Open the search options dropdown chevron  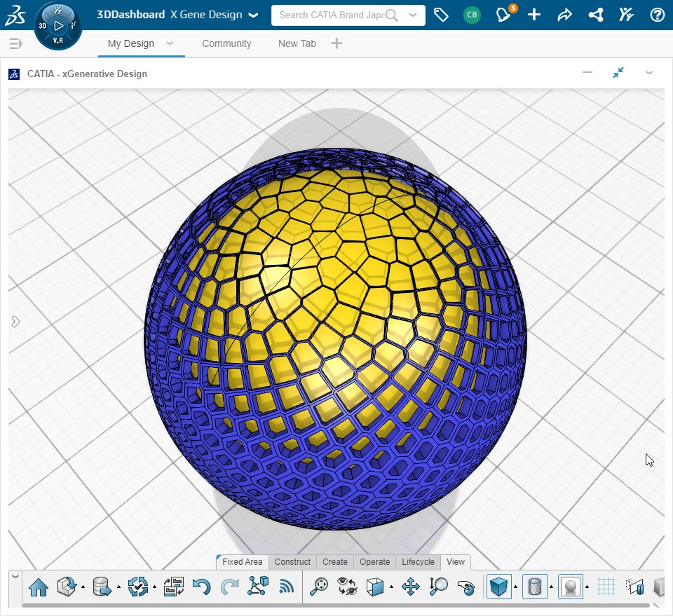click(412, 15)
